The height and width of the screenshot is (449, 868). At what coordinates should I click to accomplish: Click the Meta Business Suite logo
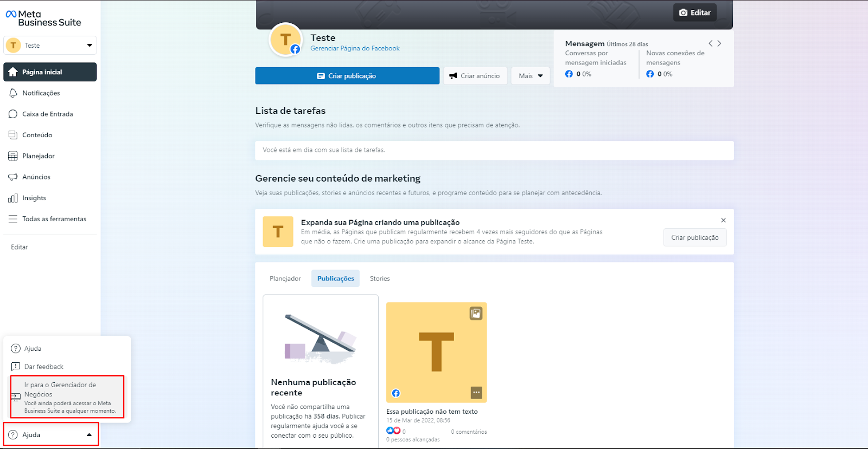43,18
